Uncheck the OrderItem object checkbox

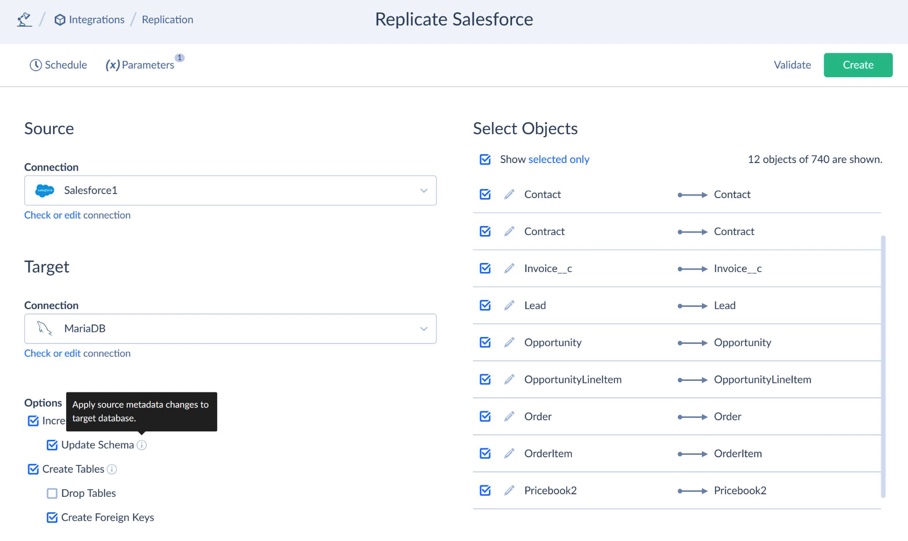point(485,454)
